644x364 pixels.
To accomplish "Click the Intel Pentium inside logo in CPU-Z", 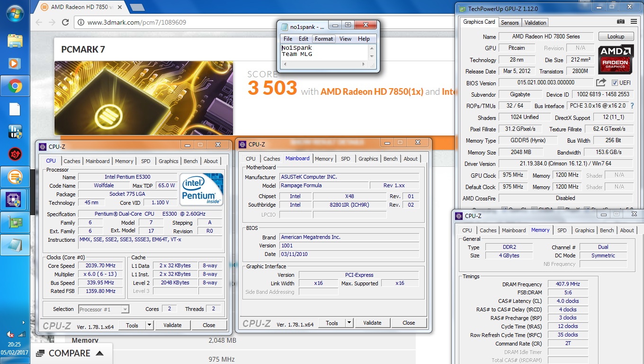I will (201, 189).
